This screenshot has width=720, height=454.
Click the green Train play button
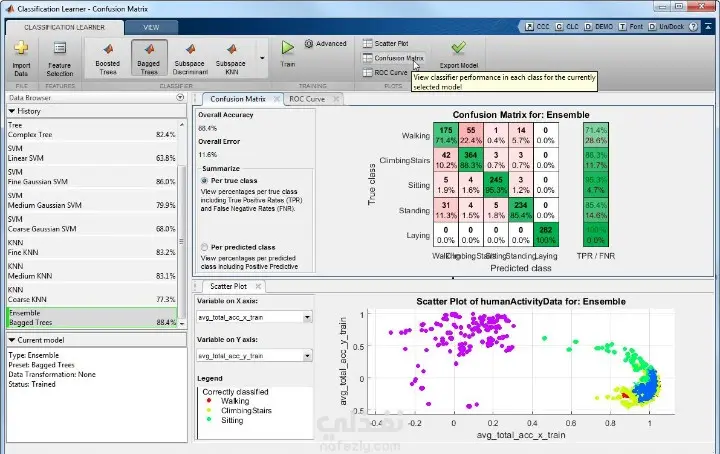point(288,48)
